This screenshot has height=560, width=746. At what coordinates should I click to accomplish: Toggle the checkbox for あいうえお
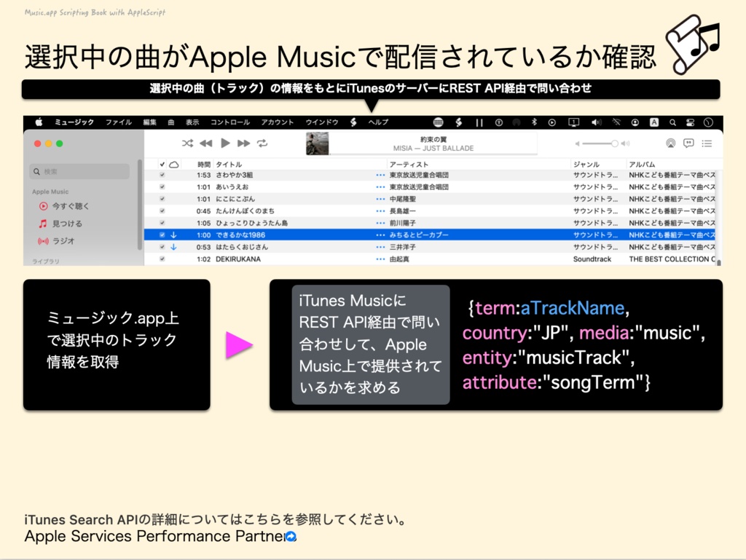point(161,186)
